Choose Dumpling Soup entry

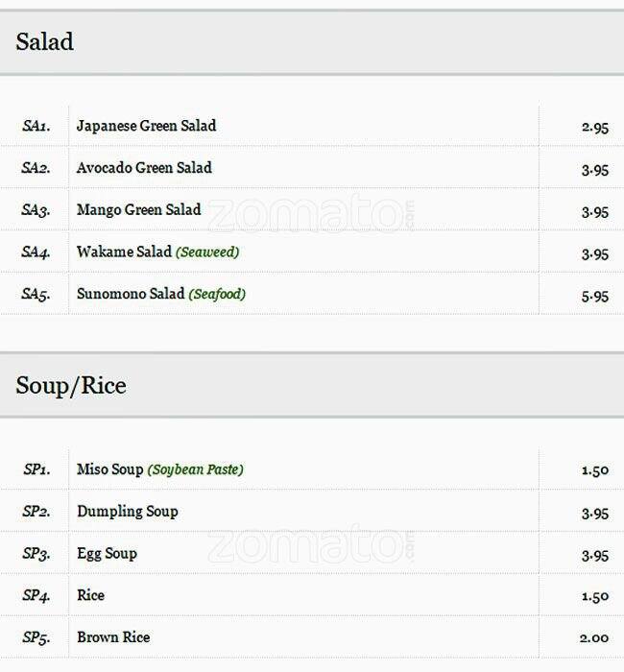point(127,512)
